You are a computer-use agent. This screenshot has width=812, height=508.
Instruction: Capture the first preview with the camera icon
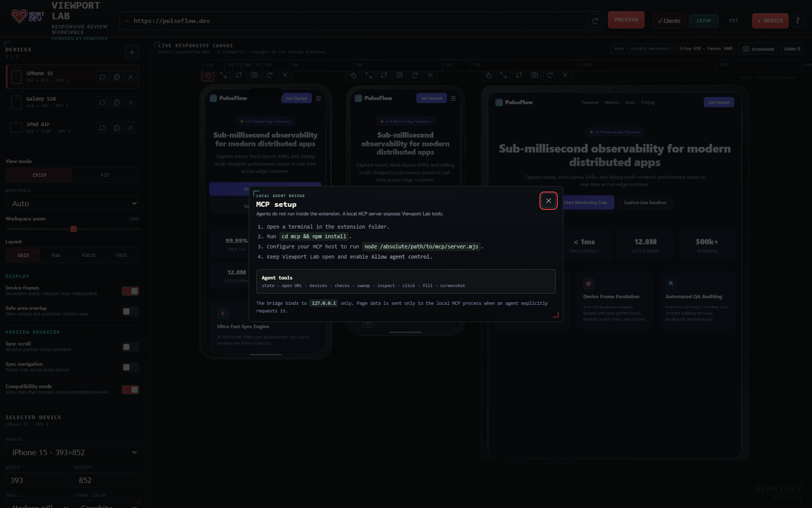tap(254, 75)
